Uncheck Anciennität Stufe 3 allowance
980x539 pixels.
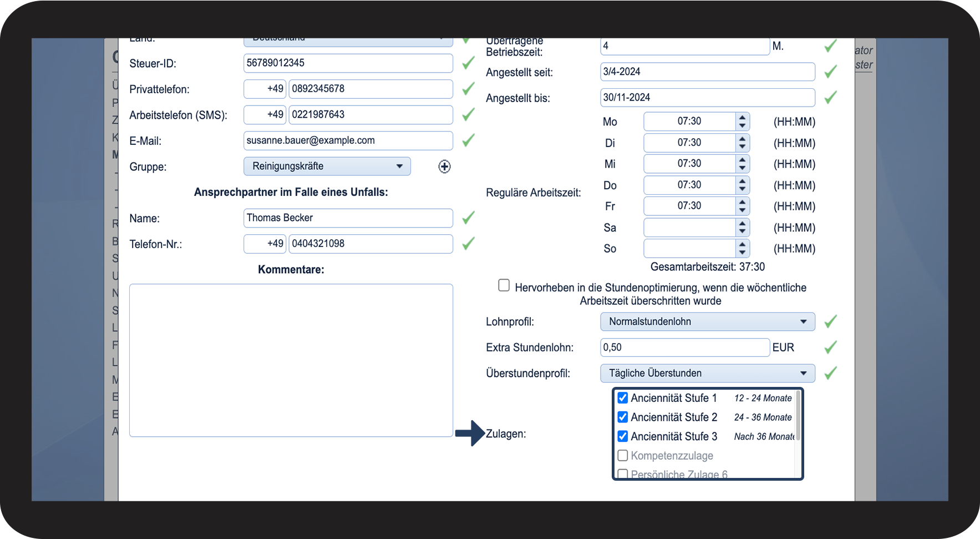click(623, 436)
